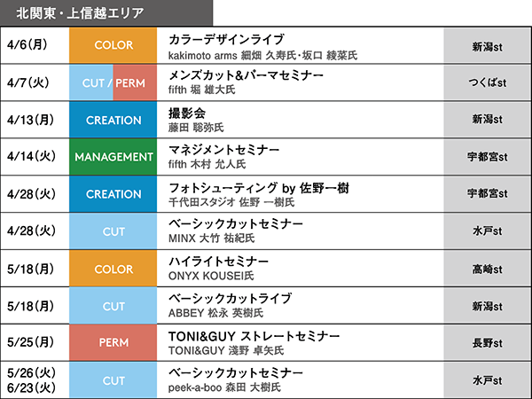Click the CREATION tag for 4/13 撮影会
Screen dimensions: 532x399
113,120
